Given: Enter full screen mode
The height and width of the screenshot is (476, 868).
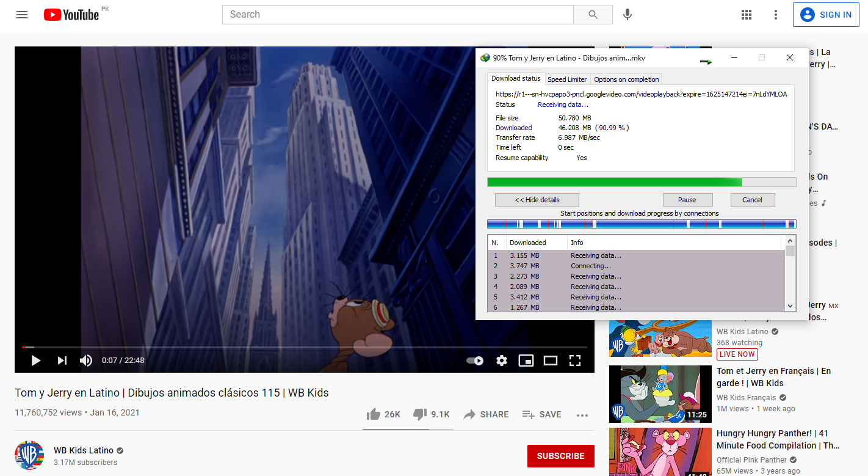Looking at the screenshot, I should tap(575, 361).
